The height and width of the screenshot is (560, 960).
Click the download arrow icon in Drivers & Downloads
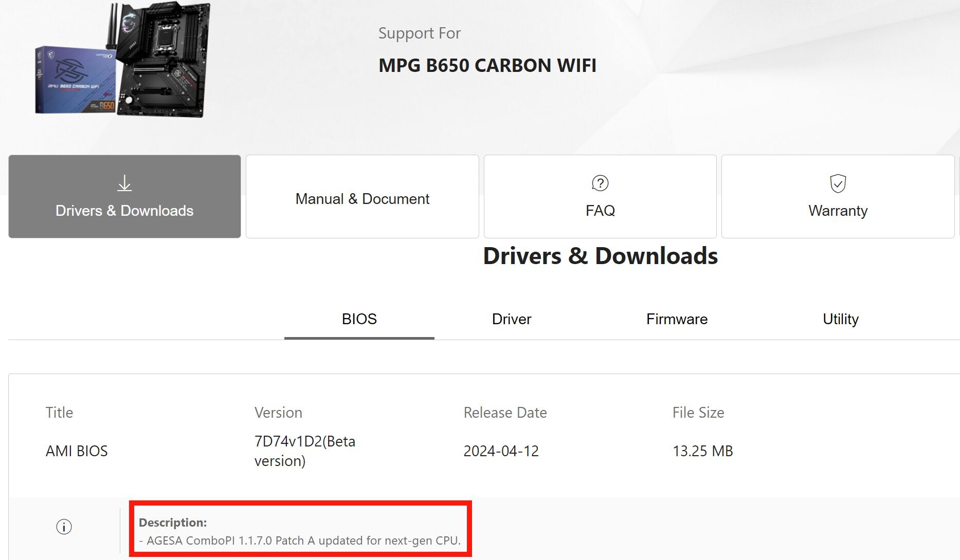pyautogui.click(x=124, y=183)
